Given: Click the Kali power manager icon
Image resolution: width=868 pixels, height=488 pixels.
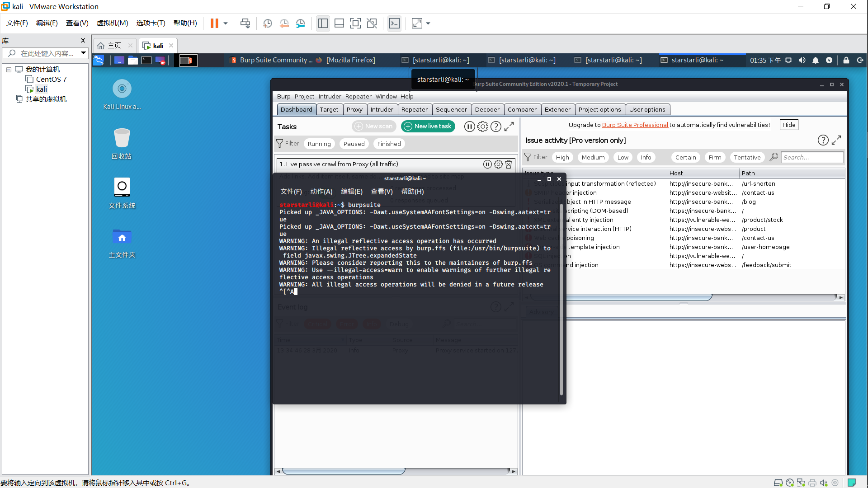Looking at the screenshot, I should tap(829, 60).
